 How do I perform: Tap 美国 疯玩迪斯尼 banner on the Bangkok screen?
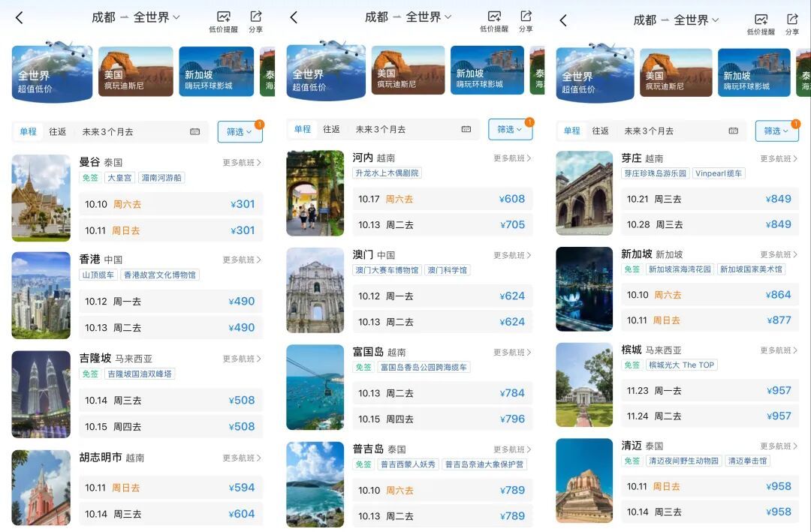pos(135,71)
